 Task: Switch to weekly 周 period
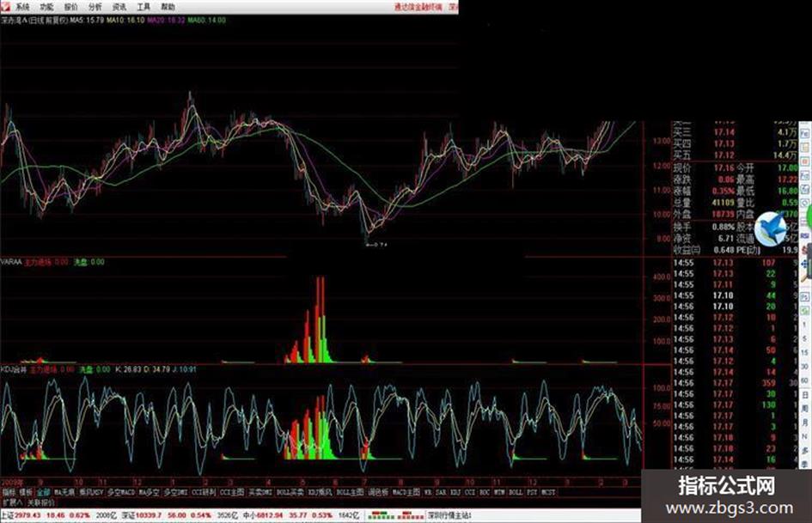[x=805, y=409]
